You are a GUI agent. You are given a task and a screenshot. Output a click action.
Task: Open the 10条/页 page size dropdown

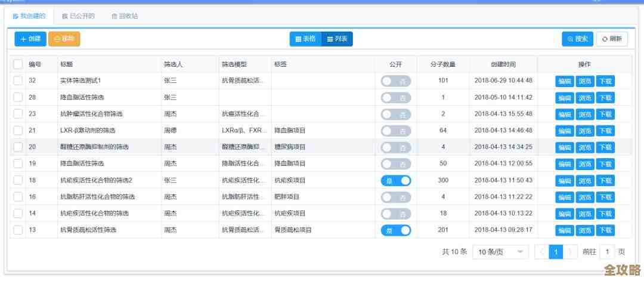pyautogui.click(x=500, y=252)
